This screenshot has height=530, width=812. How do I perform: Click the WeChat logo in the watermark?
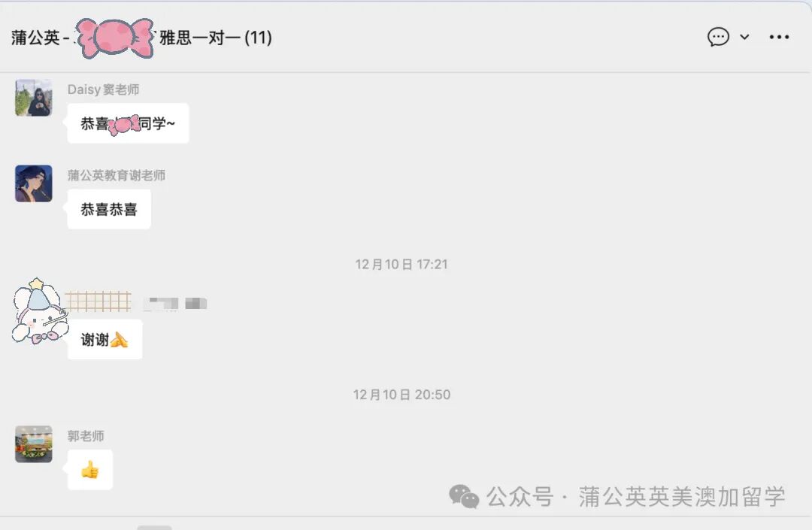[463, 496]
